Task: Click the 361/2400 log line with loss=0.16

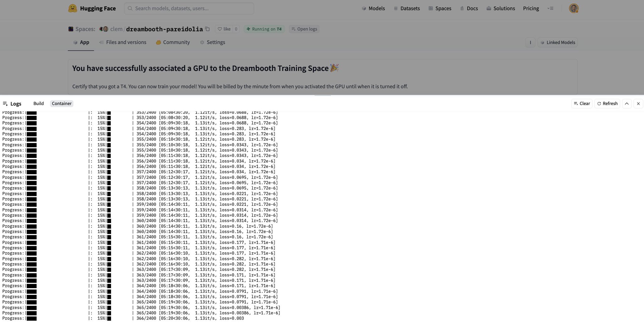Action: 137,237
